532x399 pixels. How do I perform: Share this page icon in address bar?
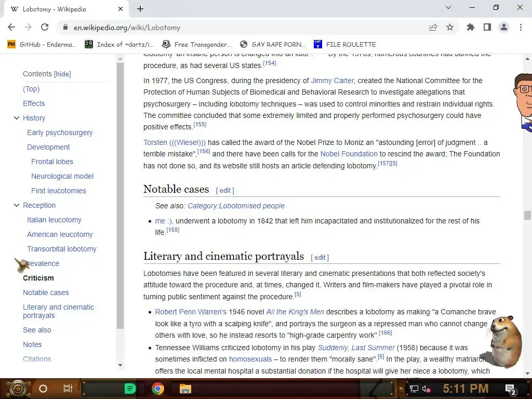pos(433,27)
